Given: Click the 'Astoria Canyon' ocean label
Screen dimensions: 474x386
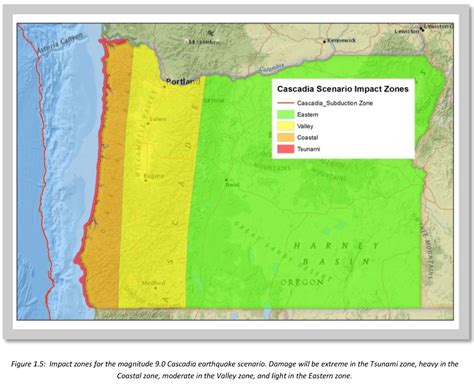Looking at the screenshot, I should 59,43.
